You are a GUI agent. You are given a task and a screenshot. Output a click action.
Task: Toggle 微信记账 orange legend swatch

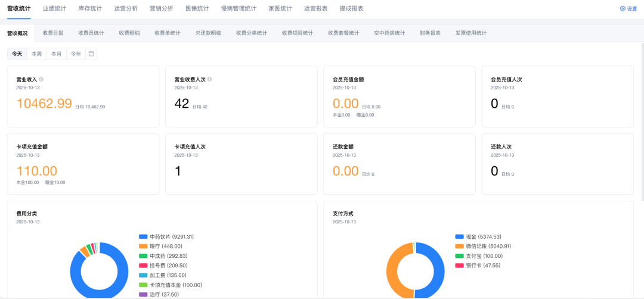459,246
